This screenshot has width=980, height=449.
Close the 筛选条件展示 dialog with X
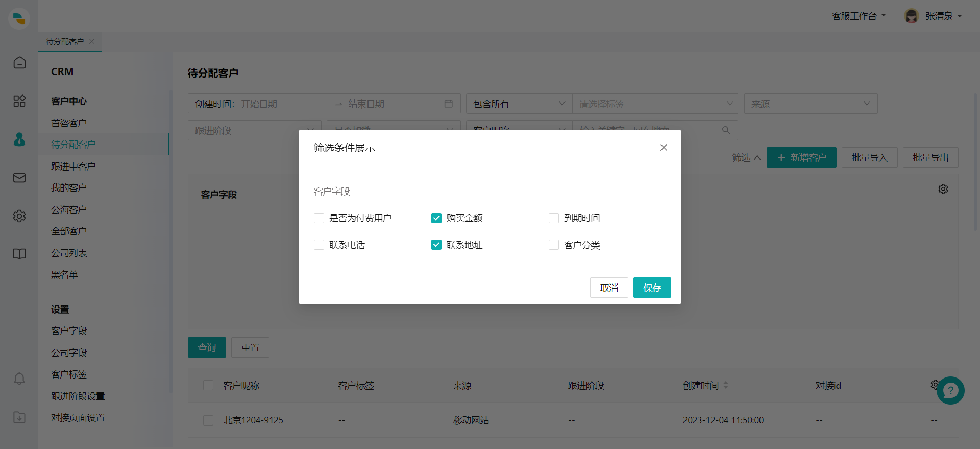[x=664, y=147]
